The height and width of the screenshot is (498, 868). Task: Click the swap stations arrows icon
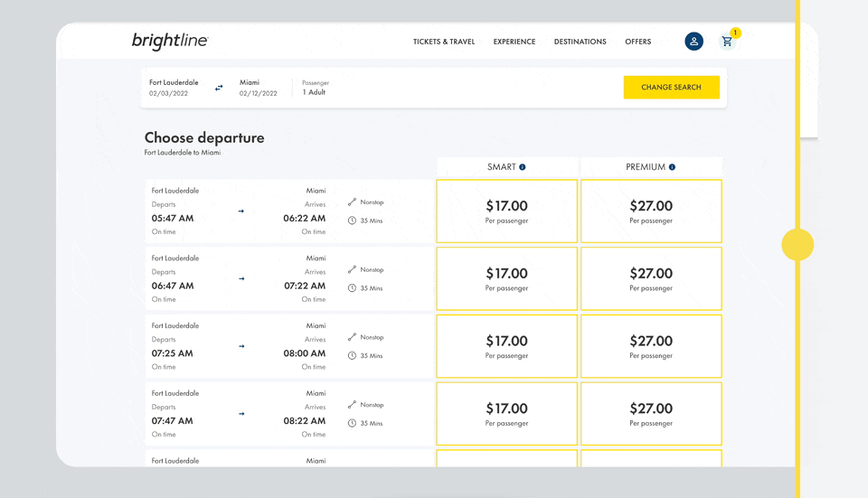pos(219,88)
